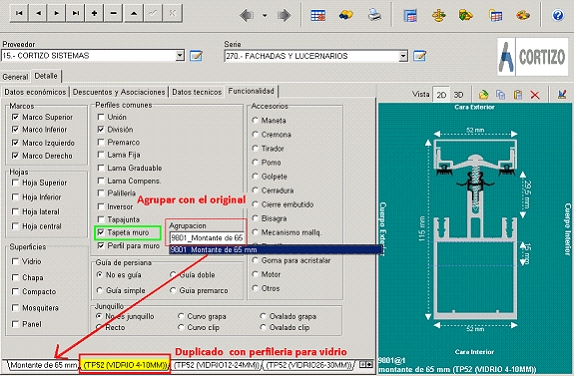
Task: Add a new record with the plus button
Action: [94, 13]
